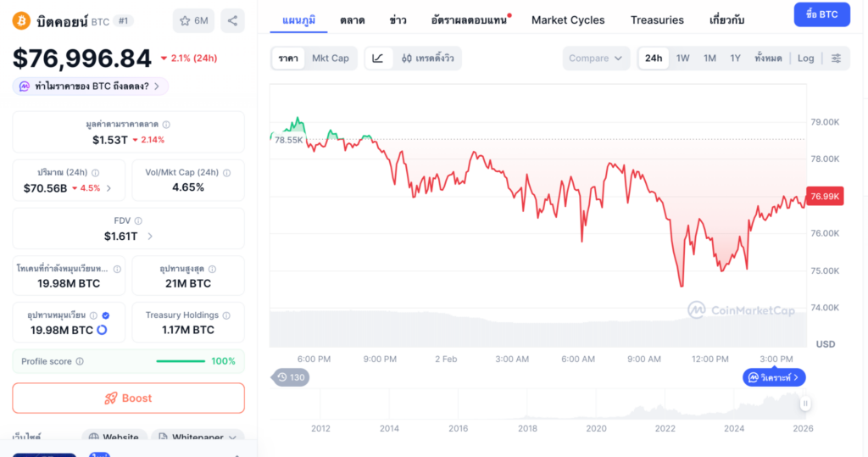Image resolution: width=868 pixels, height=457 pixels.
Task: Click the info icon beside FDV
Action: [x=138, y=221]
